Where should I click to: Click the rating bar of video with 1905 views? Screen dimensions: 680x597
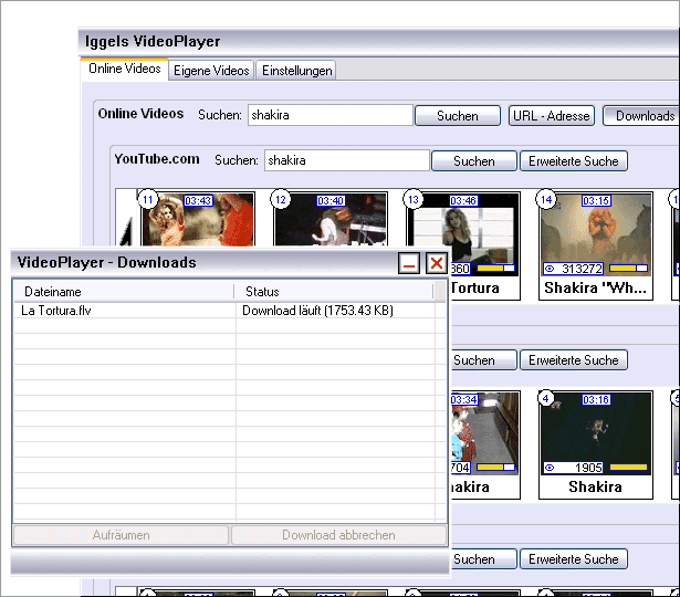(629, 467)
